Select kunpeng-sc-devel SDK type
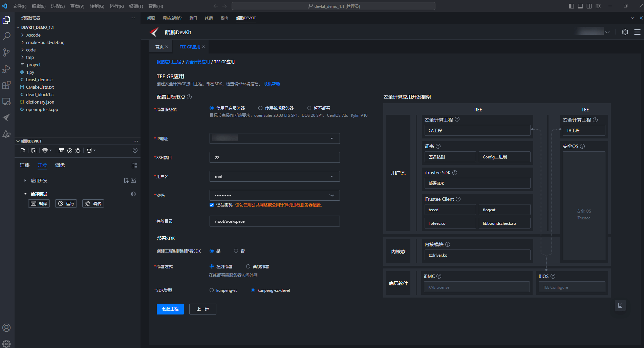Image resolution: width=644 pixels, height=348 pixels. click(x=253, y=290)
